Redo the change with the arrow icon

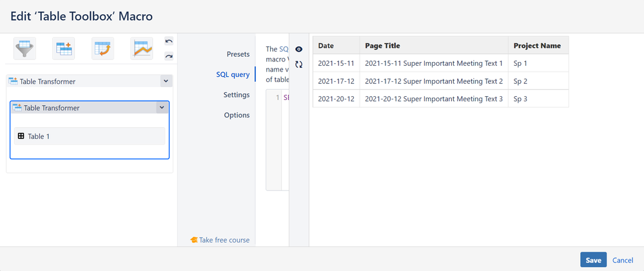169,56
